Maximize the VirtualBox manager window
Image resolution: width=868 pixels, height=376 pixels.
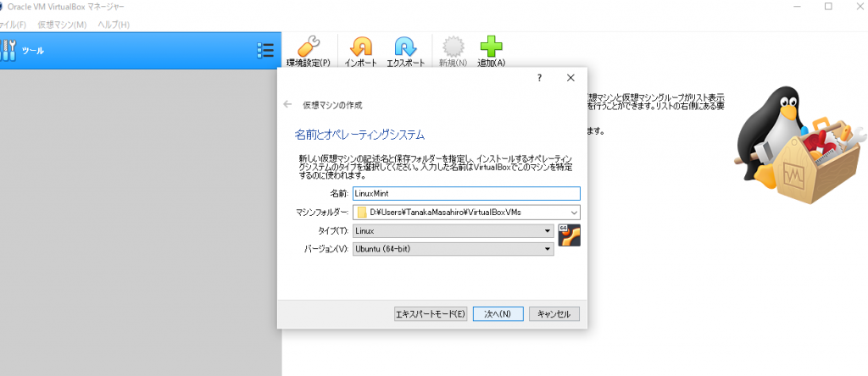coord(828,6)
